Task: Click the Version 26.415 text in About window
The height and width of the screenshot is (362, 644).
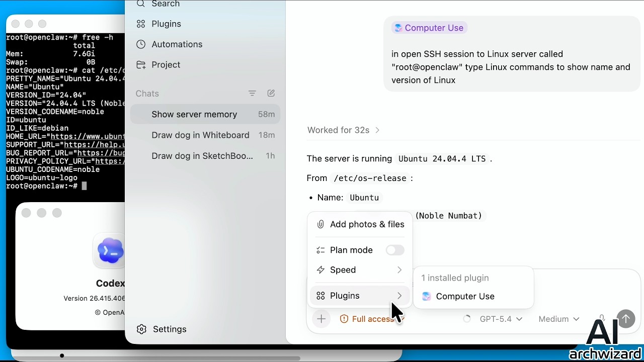Action: [94, 298]
